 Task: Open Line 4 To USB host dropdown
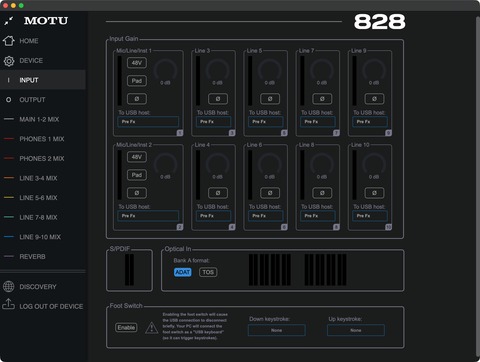(213, 216)
